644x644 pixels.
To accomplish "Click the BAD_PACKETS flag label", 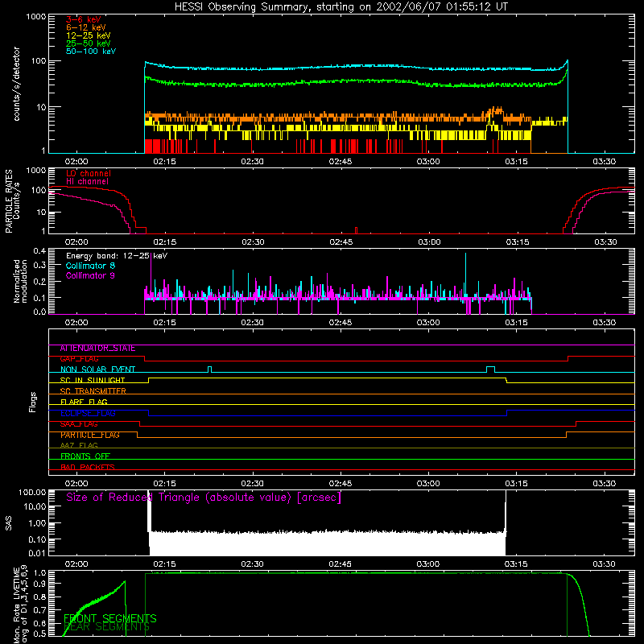I will (88, 468).
